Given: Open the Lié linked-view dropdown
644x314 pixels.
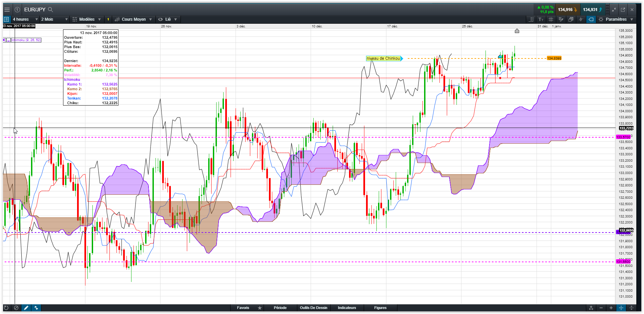Looking at the screenshot, I should pos(168,19).
